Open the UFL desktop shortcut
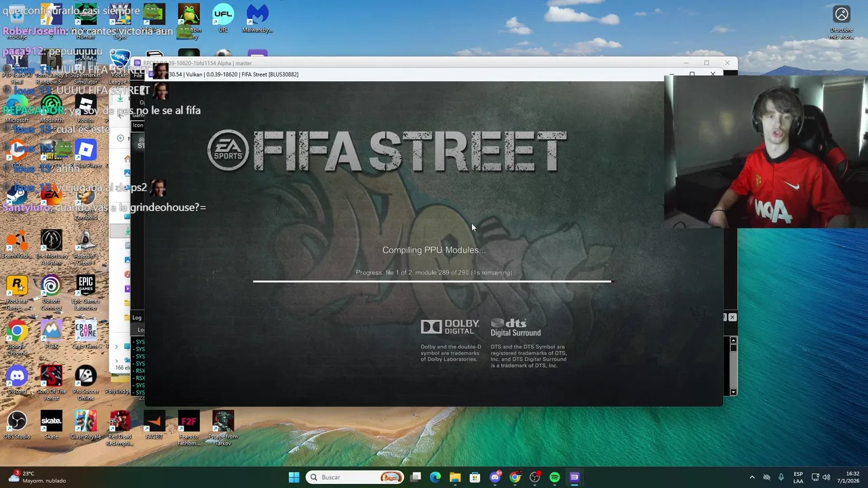 click(223, 18)
